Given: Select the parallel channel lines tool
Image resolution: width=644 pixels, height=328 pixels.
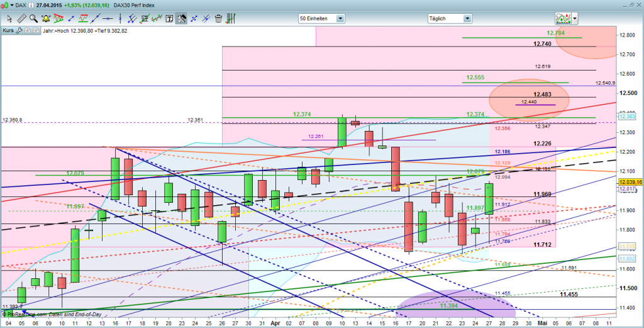Looking at the screenshot, I should click(132, 18).
